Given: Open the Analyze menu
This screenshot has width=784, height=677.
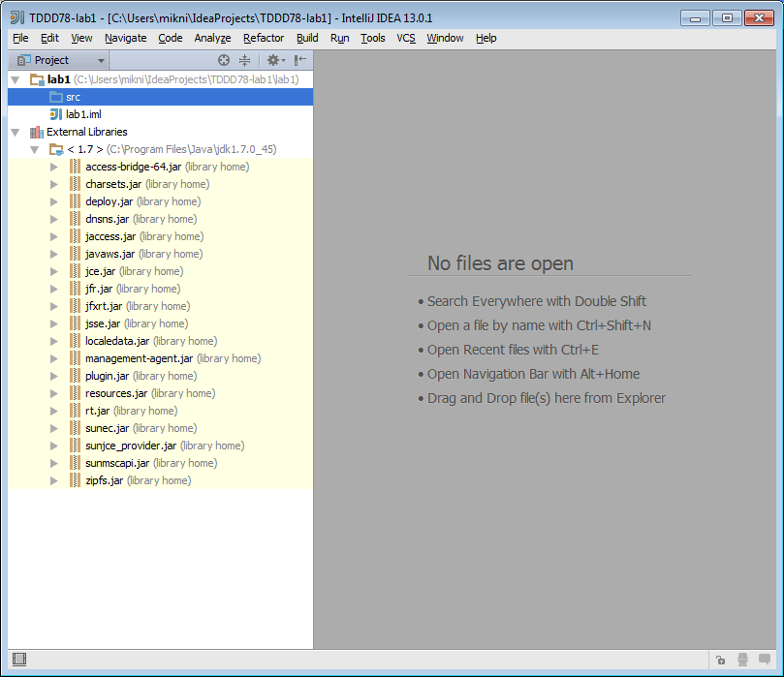Looking at the screenshot, I should click(212, 38).
